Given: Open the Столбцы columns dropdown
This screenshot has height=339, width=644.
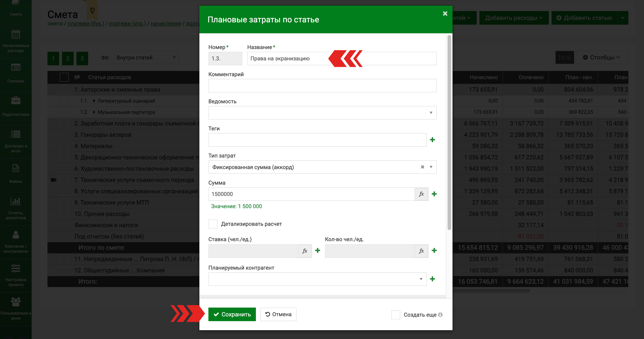Looking at the screenshot, I should (602, 57).
